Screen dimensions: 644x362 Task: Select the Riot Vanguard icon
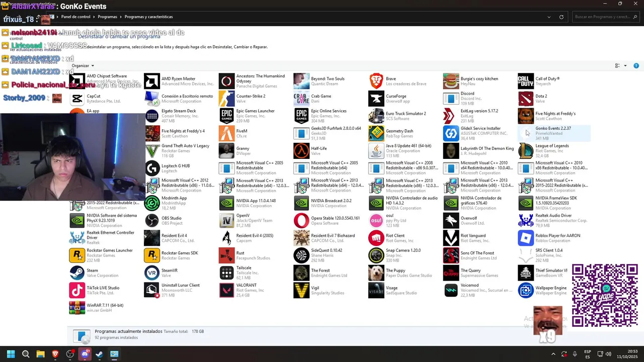click(x=451, y=238)
